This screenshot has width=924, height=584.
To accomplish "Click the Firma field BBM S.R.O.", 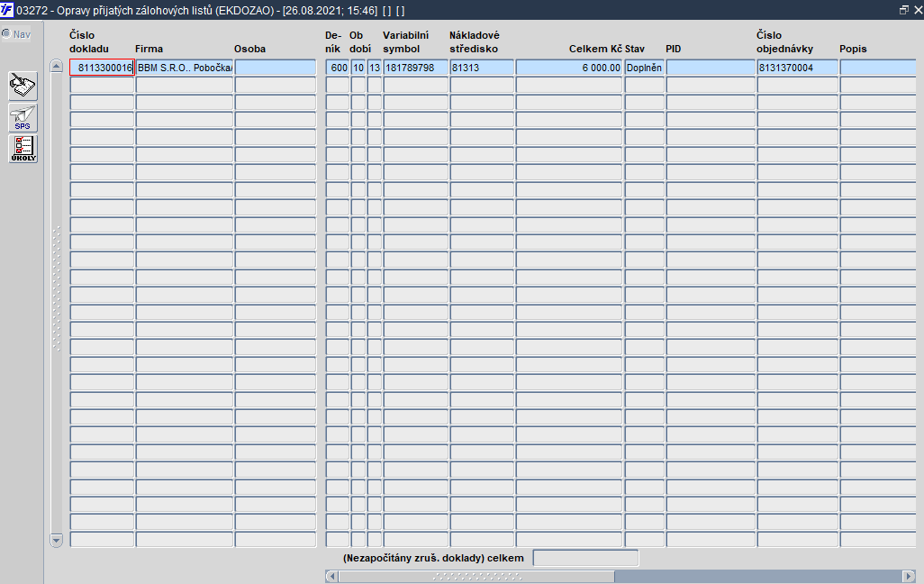I will (185, 68).
